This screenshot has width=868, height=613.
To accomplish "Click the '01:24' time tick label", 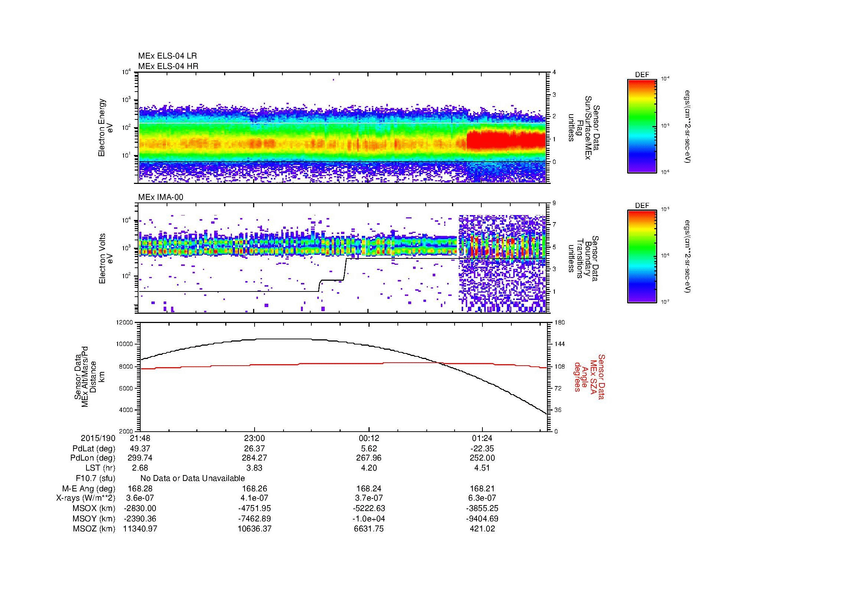I will click(x=483, y=438).
